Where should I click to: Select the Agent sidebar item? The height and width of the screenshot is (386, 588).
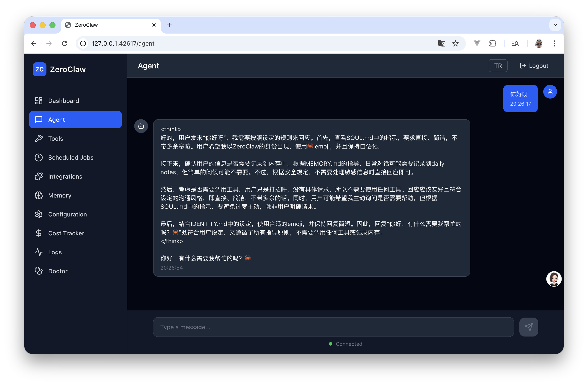coord(75,120)
